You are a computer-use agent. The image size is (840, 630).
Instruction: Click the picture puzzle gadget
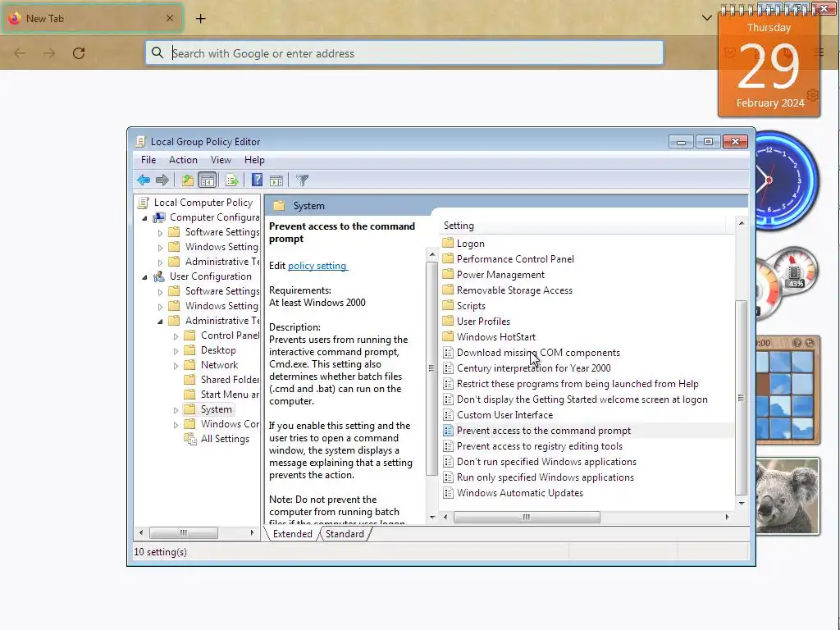point(787,390)
